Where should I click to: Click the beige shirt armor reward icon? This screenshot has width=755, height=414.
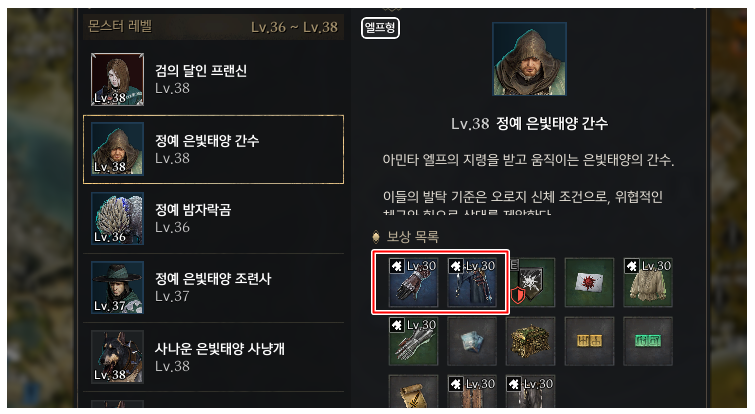648,283
